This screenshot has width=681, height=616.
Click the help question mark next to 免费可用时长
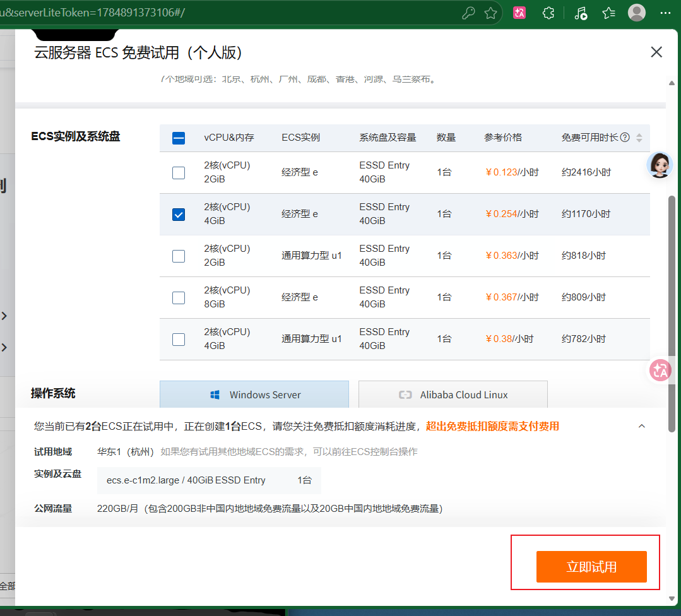pos(625,138)
